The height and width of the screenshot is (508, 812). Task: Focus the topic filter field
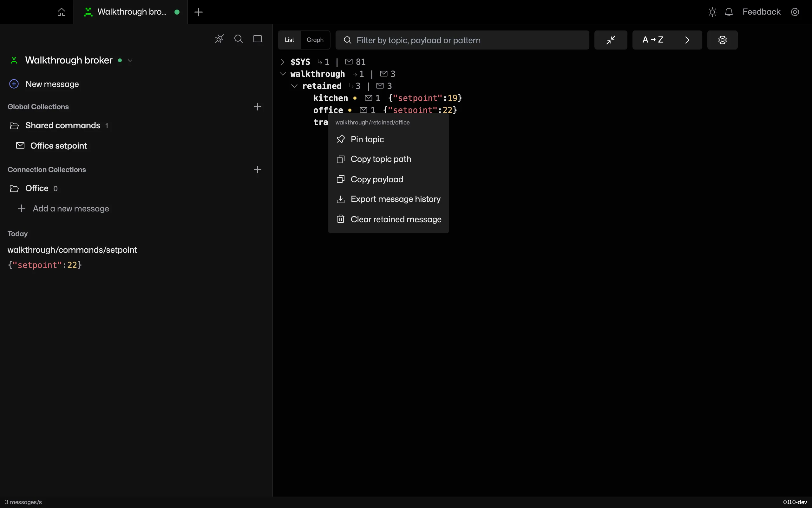tap(462, 40)
